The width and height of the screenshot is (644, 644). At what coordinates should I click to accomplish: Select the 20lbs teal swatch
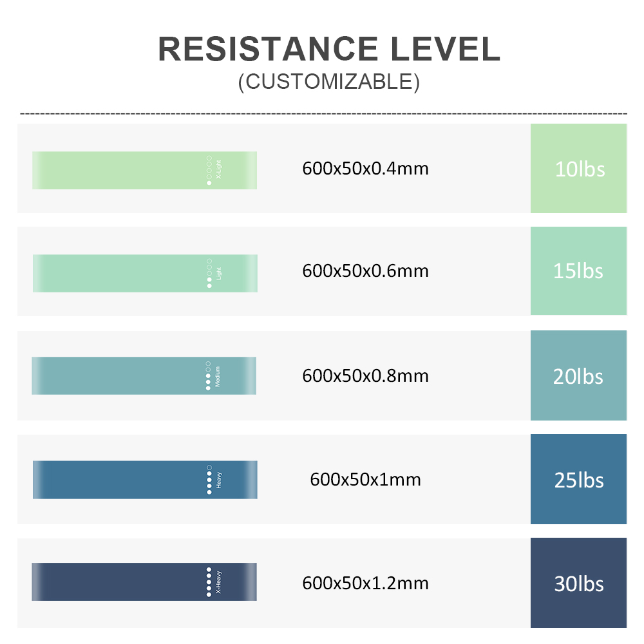[x=578, y=375]
